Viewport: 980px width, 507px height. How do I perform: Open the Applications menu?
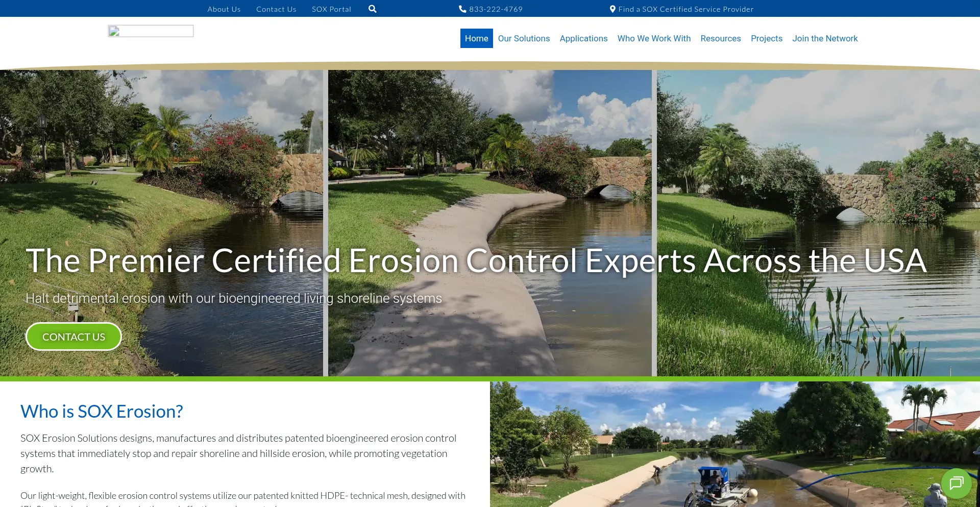tap(583, 38)
